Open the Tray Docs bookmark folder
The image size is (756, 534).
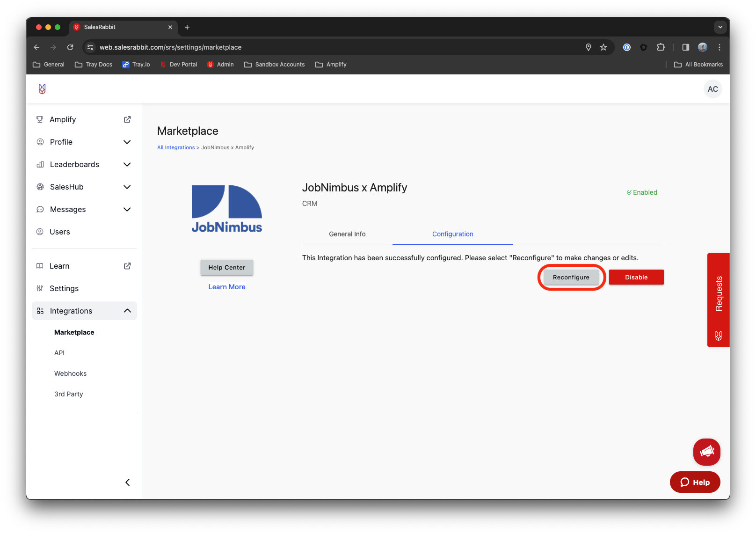click(94, 65)
